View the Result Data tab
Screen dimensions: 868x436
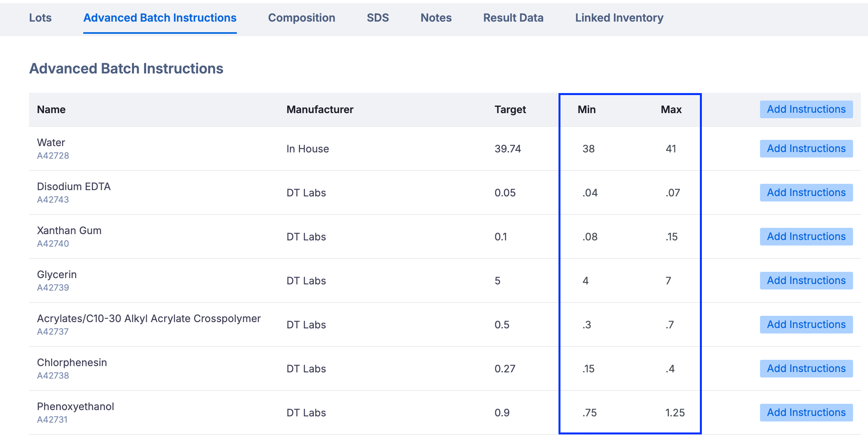coord(513,18)
